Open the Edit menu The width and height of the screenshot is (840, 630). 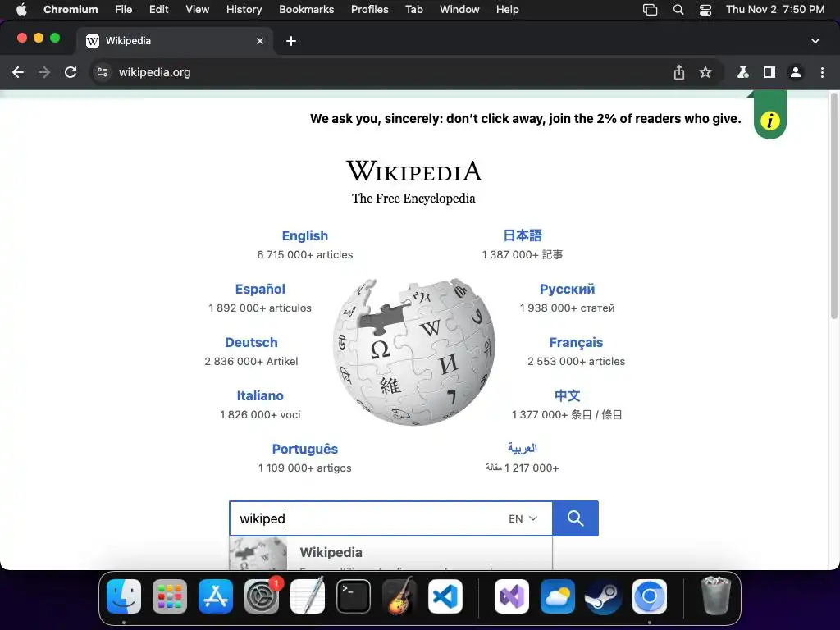(158, 10)
